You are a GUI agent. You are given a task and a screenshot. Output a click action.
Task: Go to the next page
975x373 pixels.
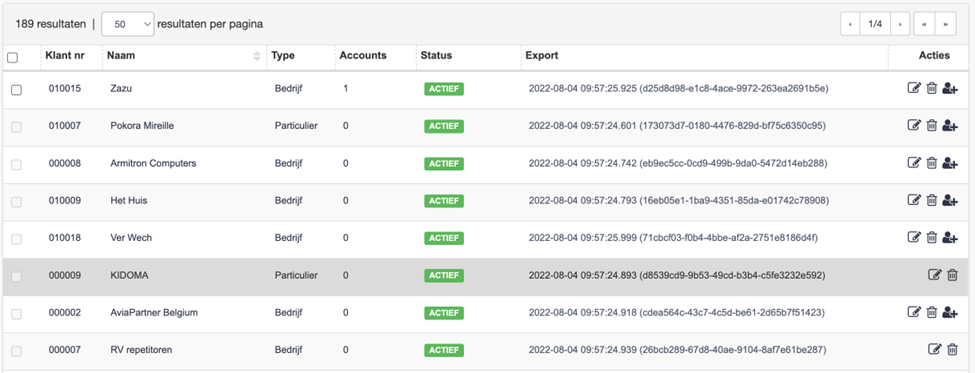point(900,24)
